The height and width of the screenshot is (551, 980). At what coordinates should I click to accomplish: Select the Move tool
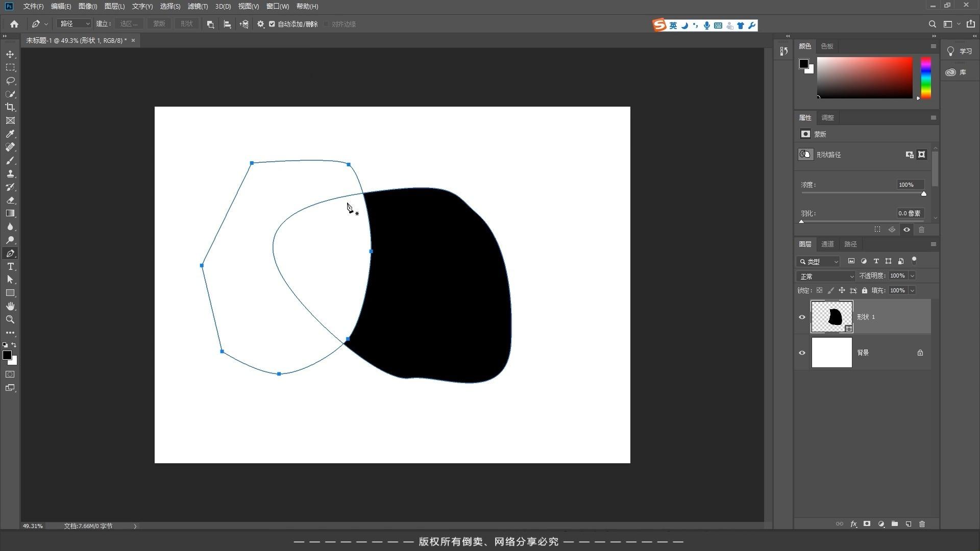[x=10, y=54]
